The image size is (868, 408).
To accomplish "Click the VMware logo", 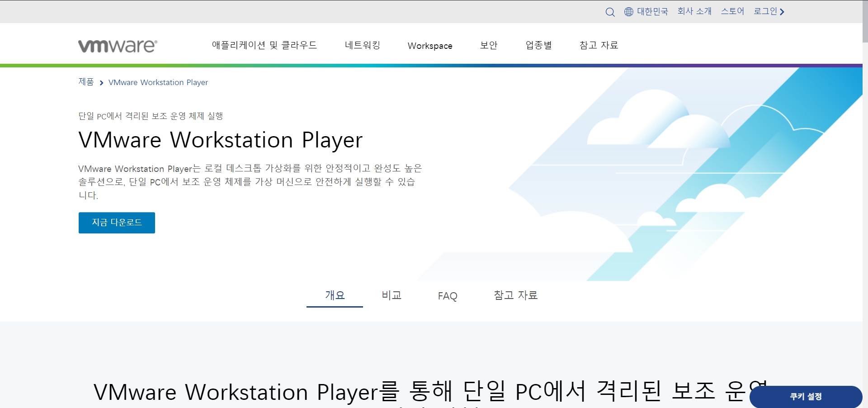I will coord(118,46).
